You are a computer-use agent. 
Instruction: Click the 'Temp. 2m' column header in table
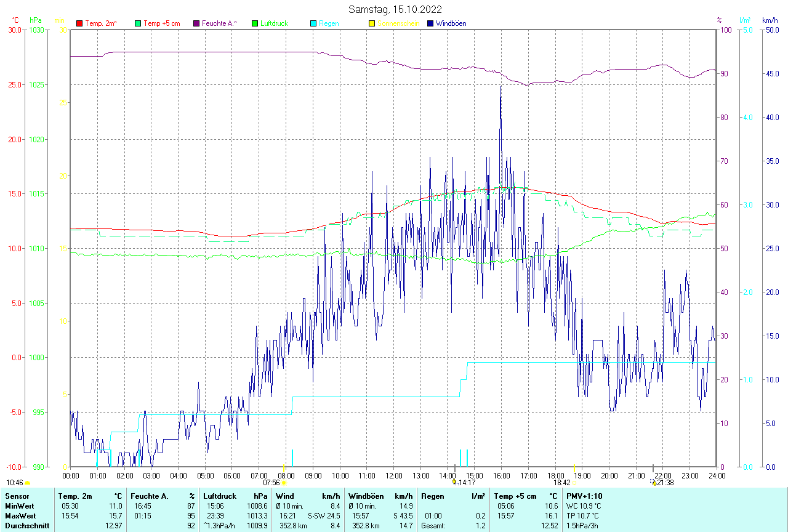pos(75,496)
